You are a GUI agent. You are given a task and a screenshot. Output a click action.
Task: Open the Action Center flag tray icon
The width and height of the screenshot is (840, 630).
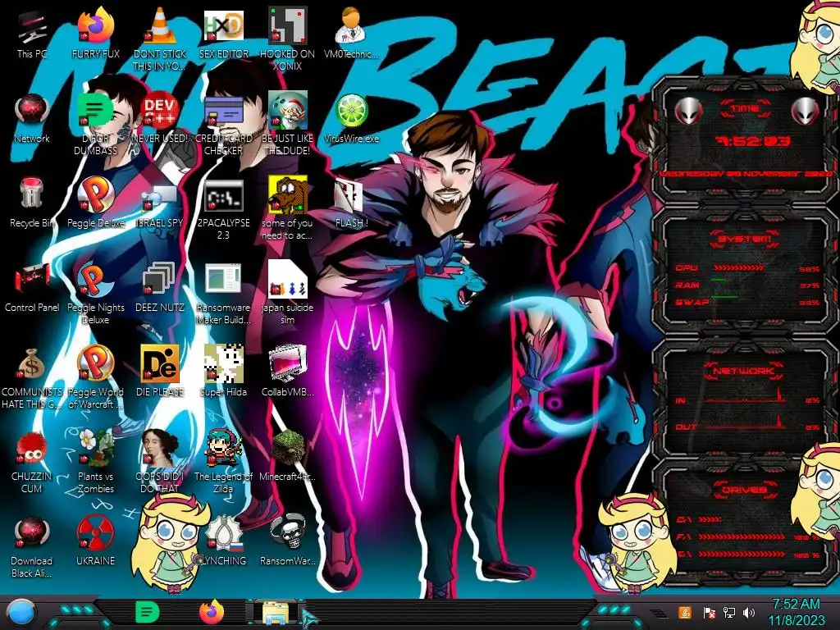coord(709,612)
